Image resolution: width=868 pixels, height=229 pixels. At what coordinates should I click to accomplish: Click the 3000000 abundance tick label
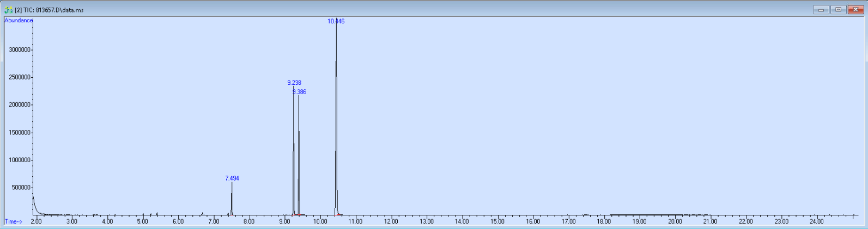tap(19, 50)
